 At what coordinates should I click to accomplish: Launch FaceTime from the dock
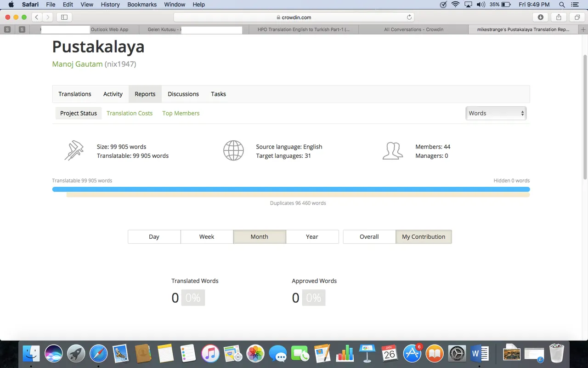[x=300, y=353]
